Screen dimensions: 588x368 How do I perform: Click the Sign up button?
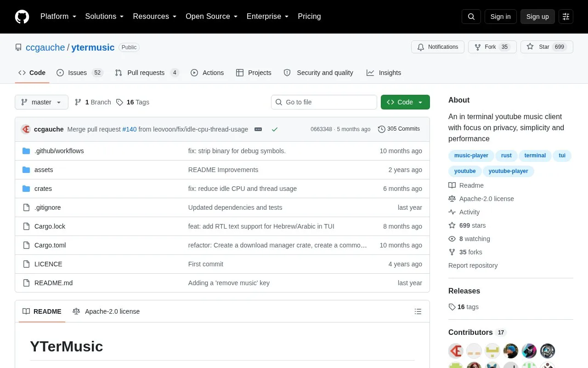point(537,17)
